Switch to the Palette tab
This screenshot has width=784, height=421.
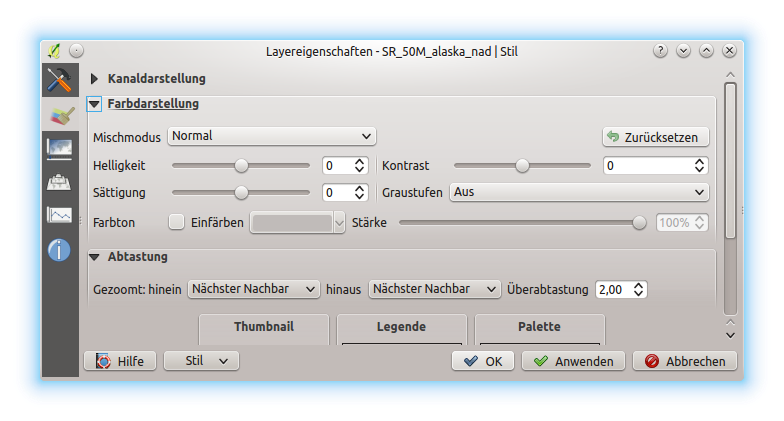[x=539, y=327]
